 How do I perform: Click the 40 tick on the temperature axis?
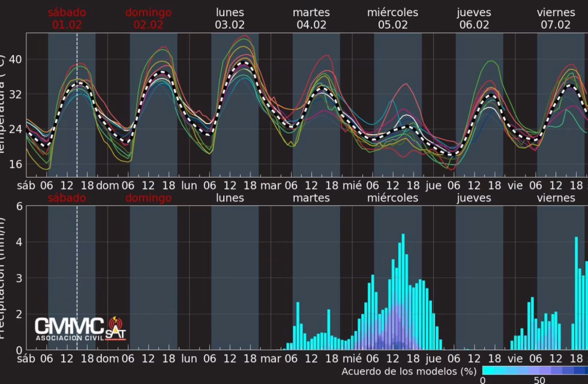(x=15, y=59)
